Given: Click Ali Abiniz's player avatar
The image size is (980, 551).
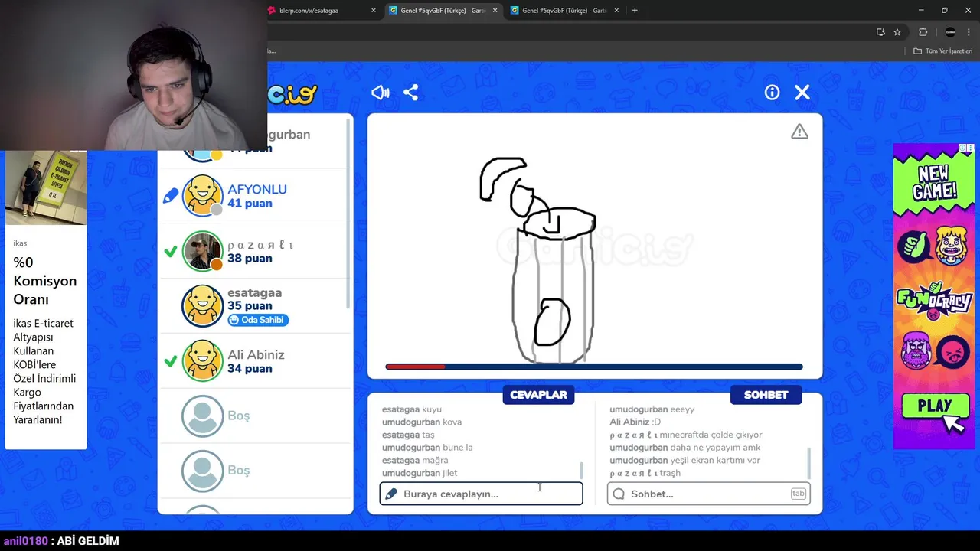Looking at the screenshot, I should pos(203,360).
